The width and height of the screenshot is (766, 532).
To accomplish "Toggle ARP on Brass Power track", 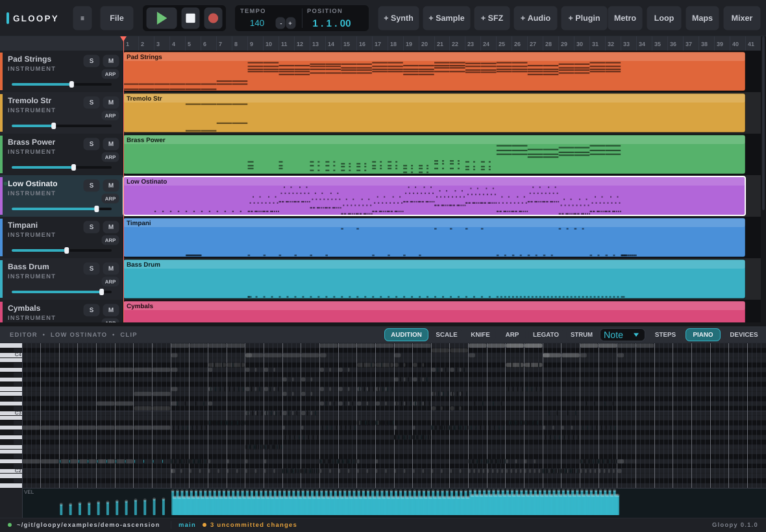I will pos(110,157).
